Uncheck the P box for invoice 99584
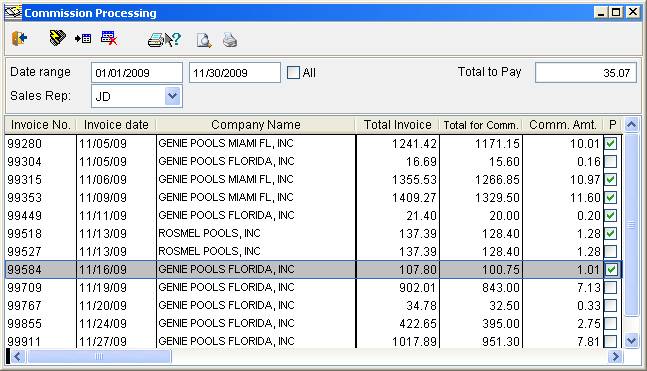The height and width of the screenshot is (371, 647). 611,269
